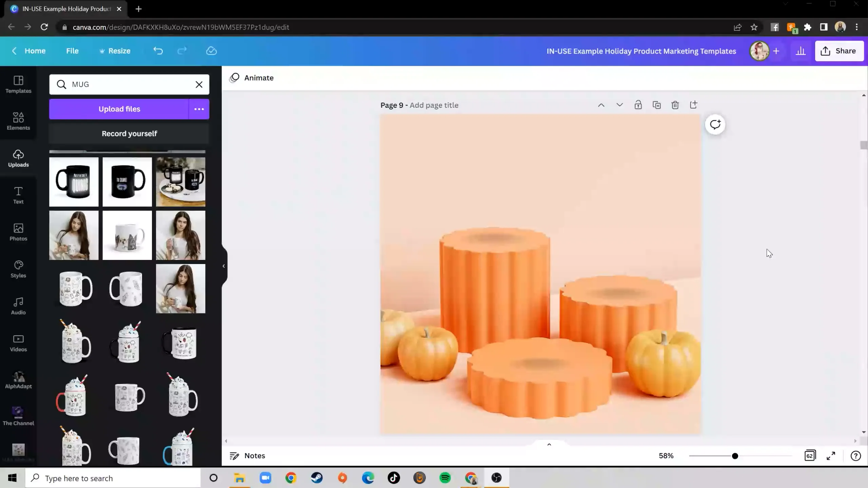The image size is (868, 488).
Task: Click the Upload files button
Action: [119, 109]
